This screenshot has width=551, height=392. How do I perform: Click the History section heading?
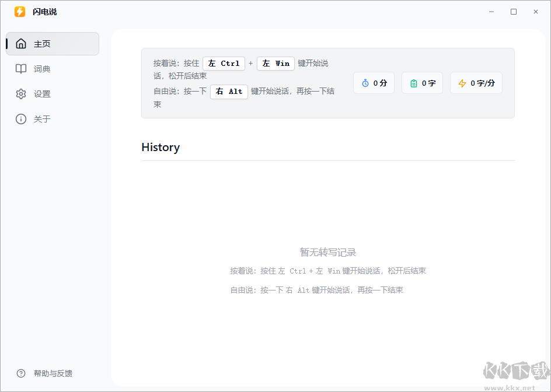point(161,147)
